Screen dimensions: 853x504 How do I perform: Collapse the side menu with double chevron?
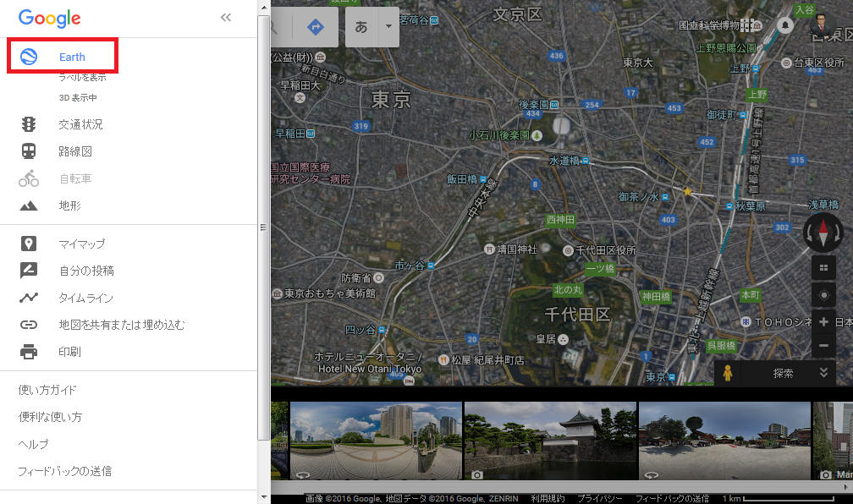point(226,18)
